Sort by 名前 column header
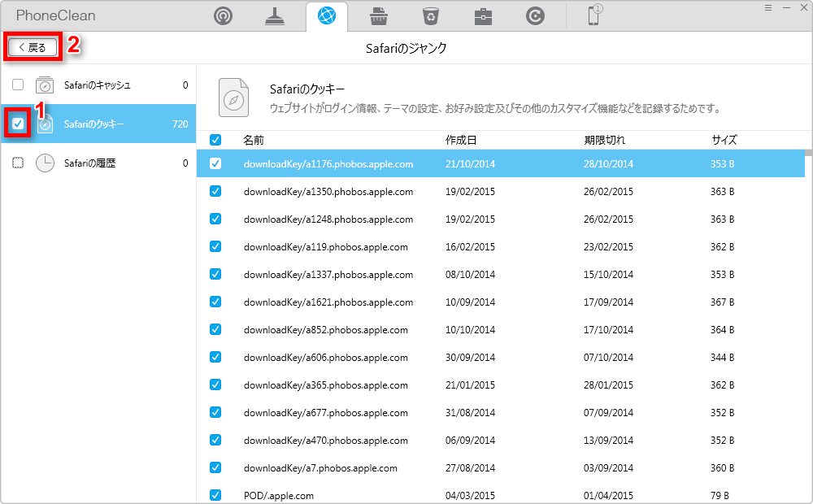Screen dimensions: 813x504 254,140
